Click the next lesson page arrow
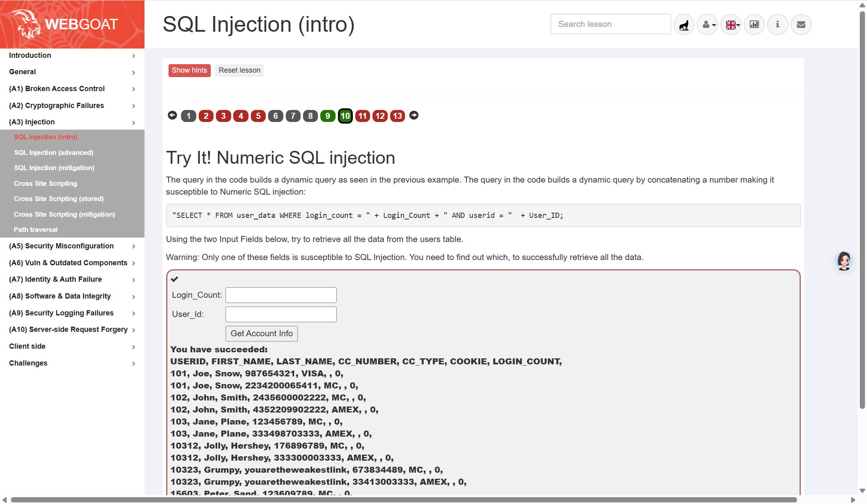 pos(414,116)
